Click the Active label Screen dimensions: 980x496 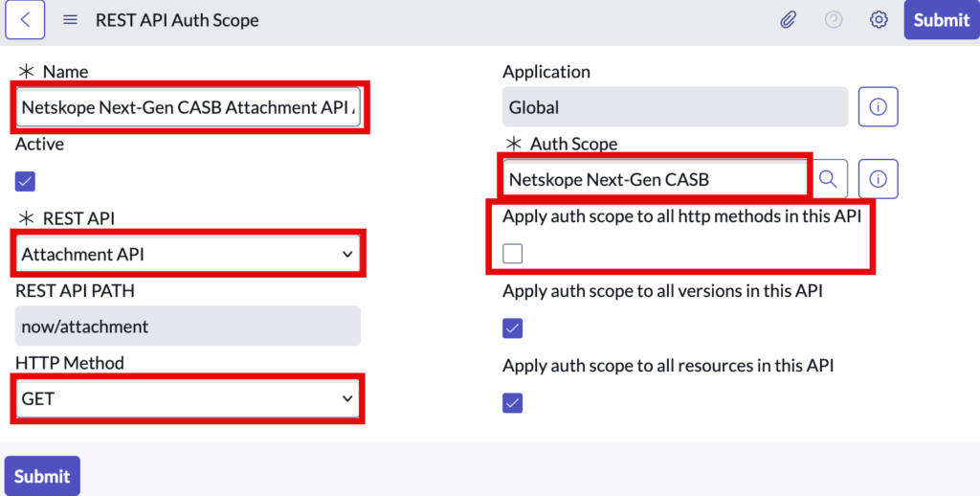39,144
